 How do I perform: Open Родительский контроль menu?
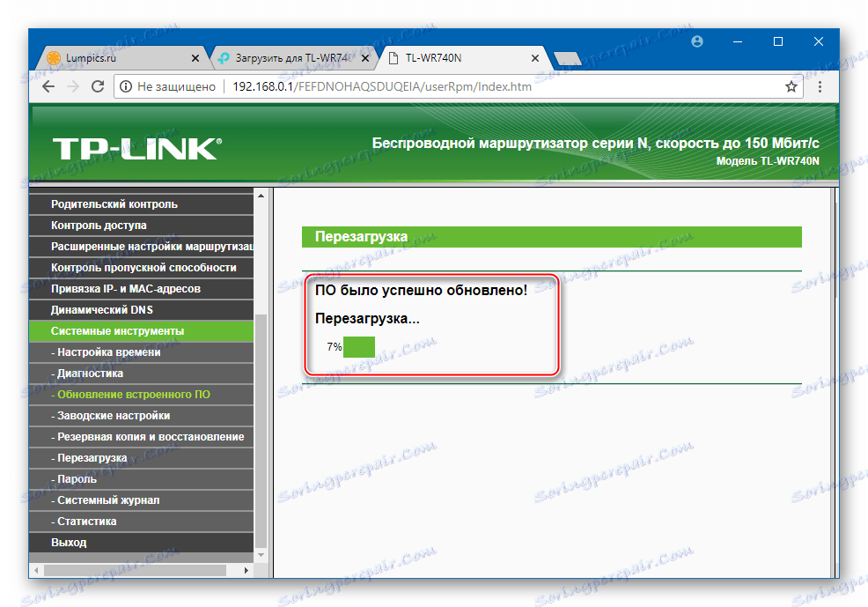tap(141, 204)
